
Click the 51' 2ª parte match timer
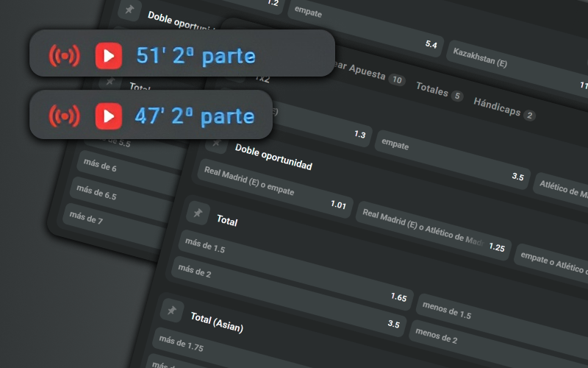click(196, 55)
